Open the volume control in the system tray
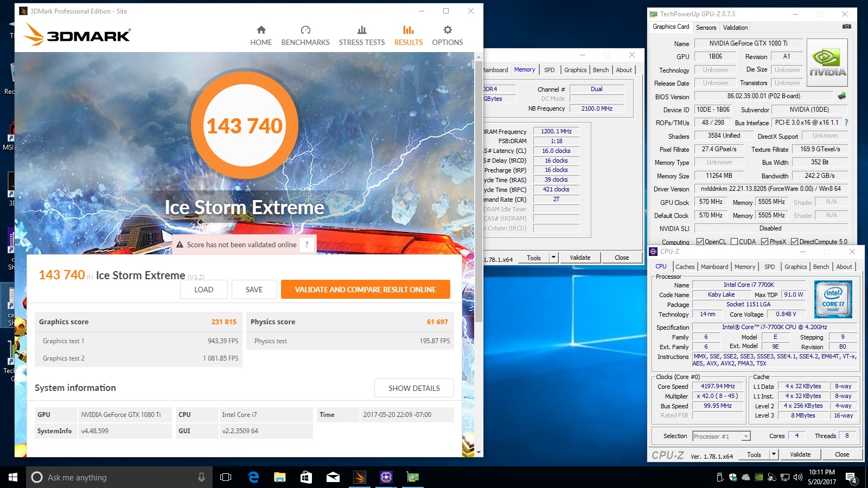The image size is (868, 488). pyautogui.click(x=797, y=477)
